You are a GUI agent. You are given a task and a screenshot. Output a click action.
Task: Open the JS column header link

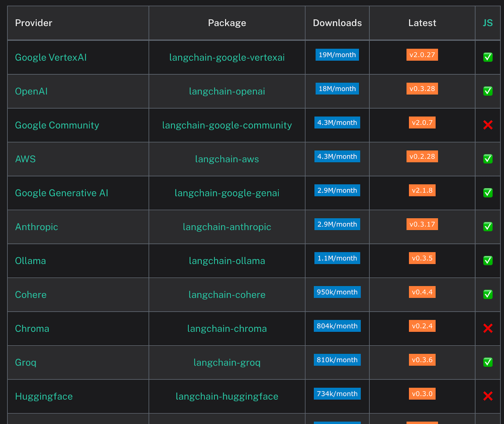click(x=488, y=23)
